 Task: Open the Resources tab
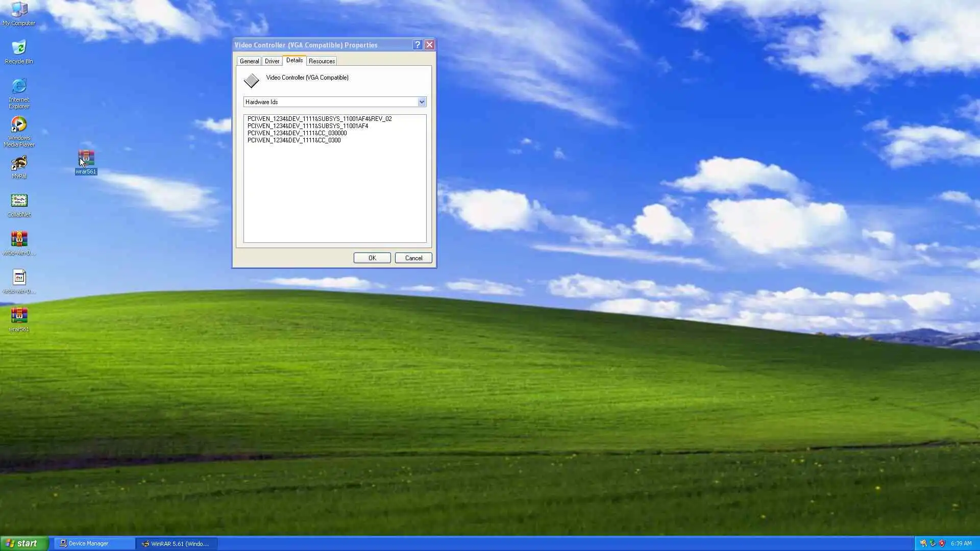click(x=322, y=61)
